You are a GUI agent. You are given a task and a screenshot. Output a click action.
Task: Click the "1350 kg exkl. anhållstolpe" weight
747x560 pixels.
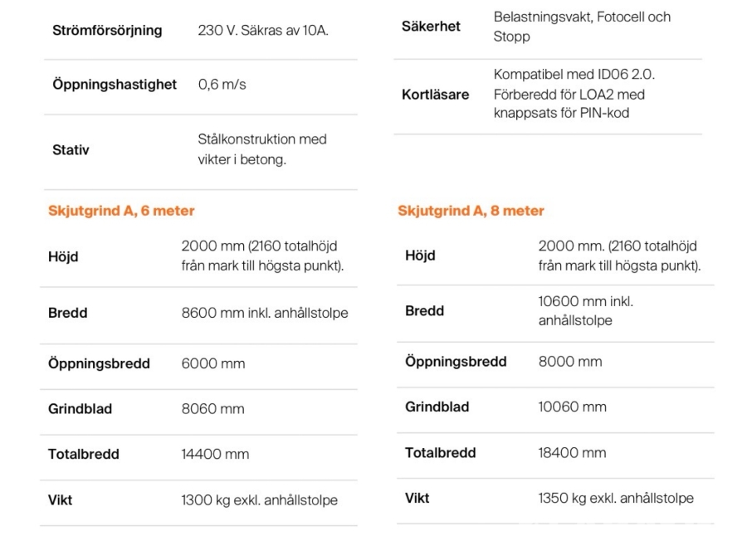click(x=616, y=498)
